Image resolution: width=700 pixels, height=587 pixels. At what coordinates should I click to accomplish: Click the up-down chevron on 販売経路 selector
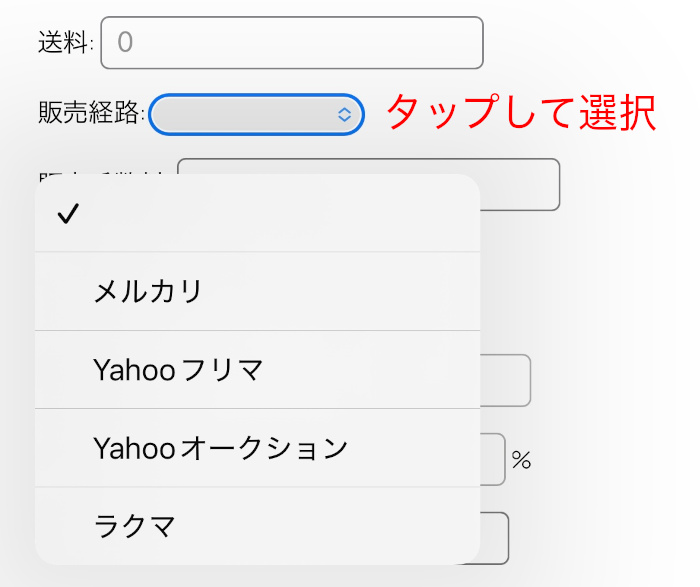pyautogui.click(x=344, y=115)
